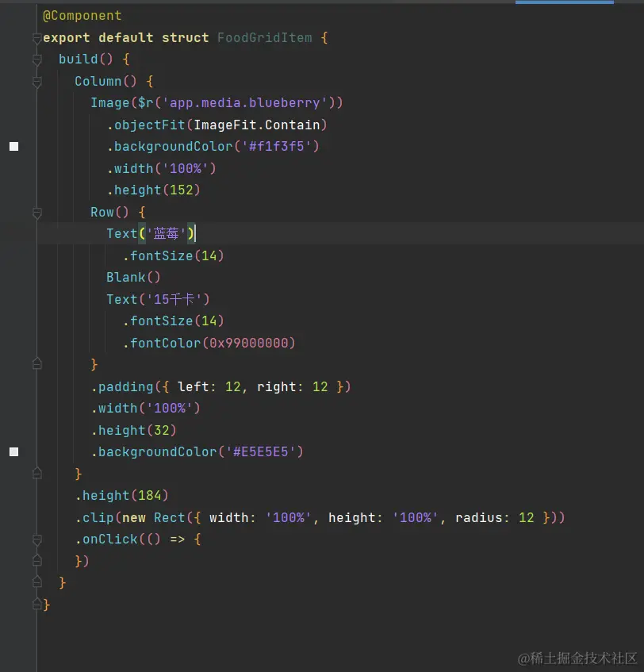
Task: Collapse the Column() fold marker
Action: (36, 82)
